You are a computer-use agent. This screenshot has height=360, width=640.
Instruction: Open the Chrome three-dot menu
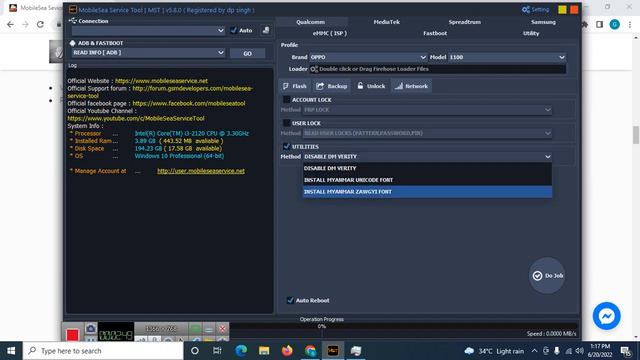coord(630,24)
